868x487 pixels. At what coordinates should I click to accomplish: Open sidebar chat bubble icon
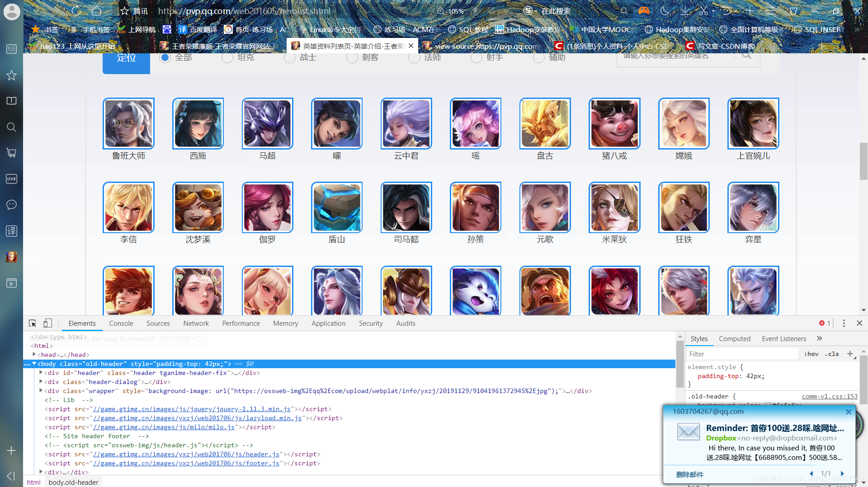(11, 205)
